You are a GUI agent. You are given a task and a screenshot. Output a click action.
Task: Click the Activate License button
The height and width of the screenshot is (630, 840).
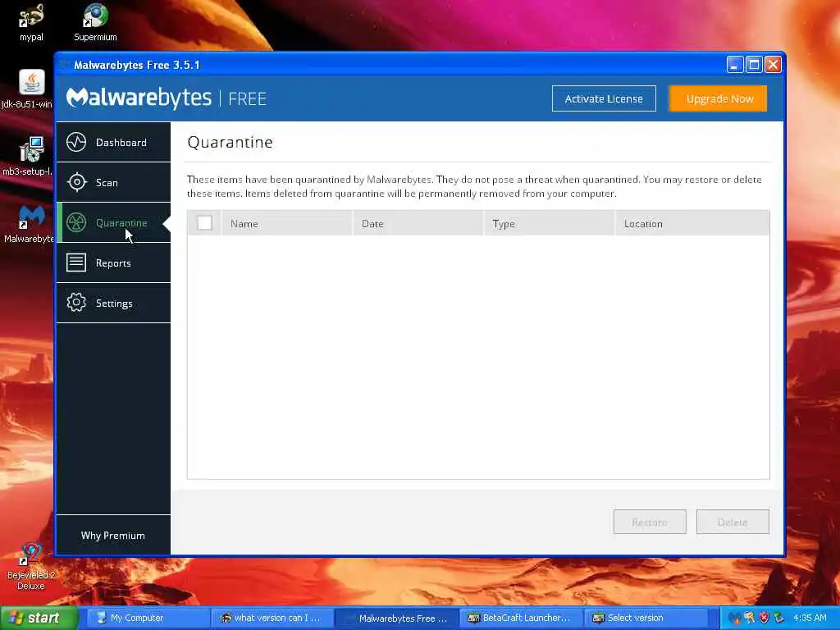(x=604, y=98)
